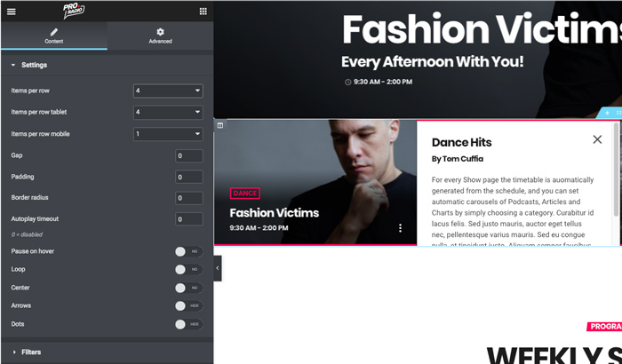Collapse the editor side panel handle
This screenshot has height=364, width=622.
coord(217,268)
